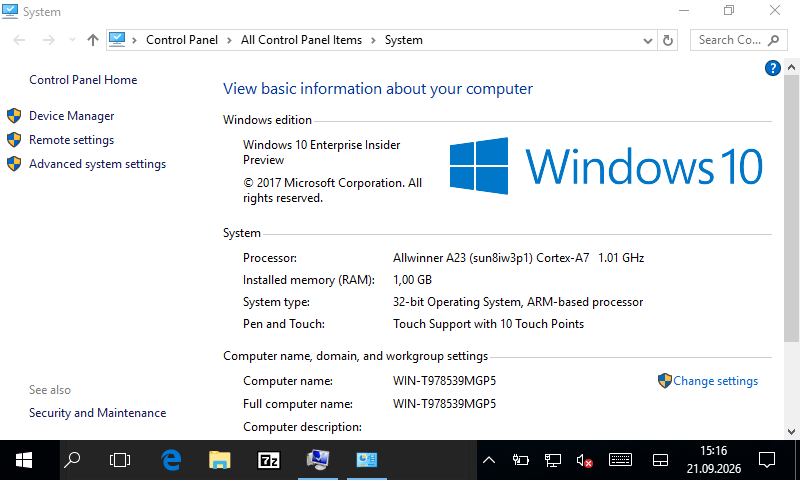
Task: Click Full computer name value WIN-T978539MGP5
Action: [444, 404]
